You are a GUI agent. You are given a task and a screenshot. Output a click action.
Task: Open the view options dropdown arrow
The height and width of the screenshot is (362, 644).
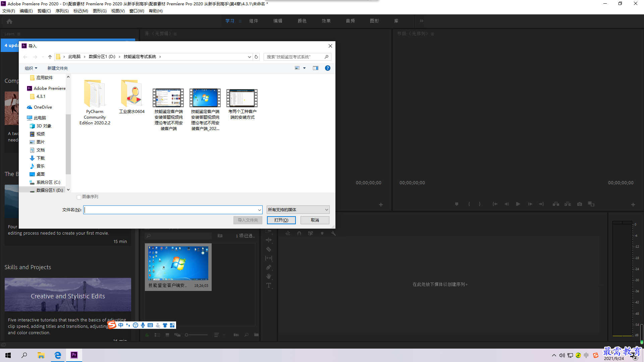click(305, 68)
